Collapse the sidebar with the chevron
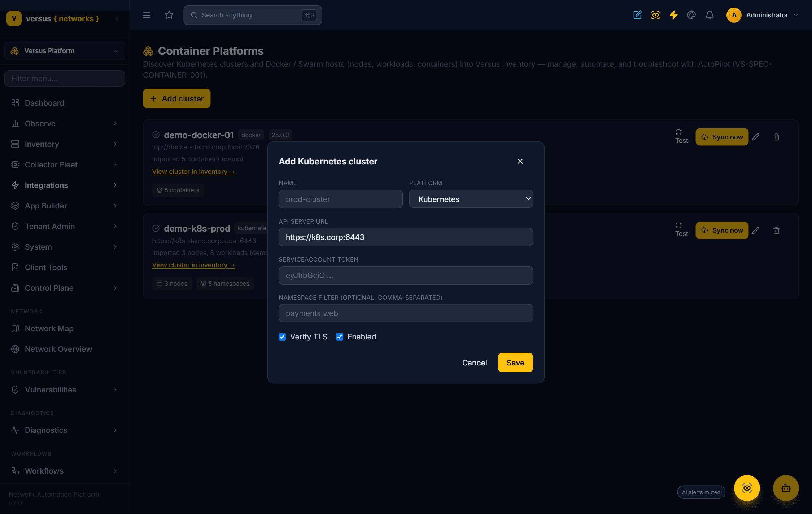 click(117, 18)
